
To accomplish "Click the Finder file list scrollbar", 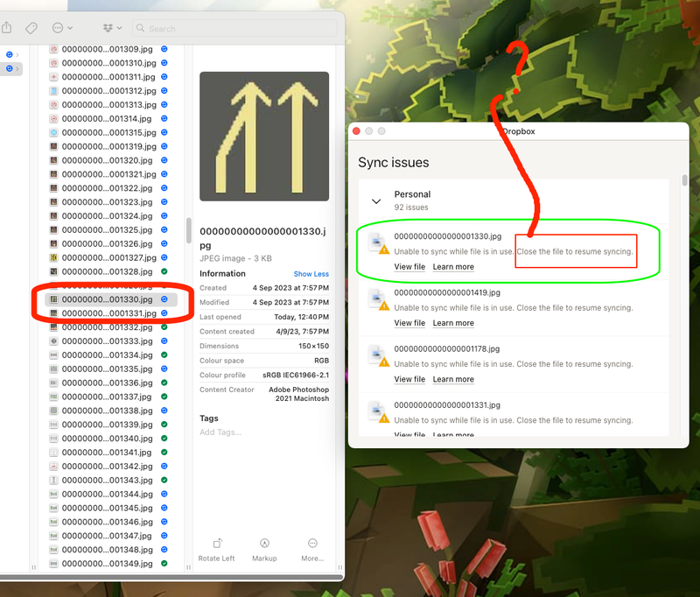I will coord(188,231).
